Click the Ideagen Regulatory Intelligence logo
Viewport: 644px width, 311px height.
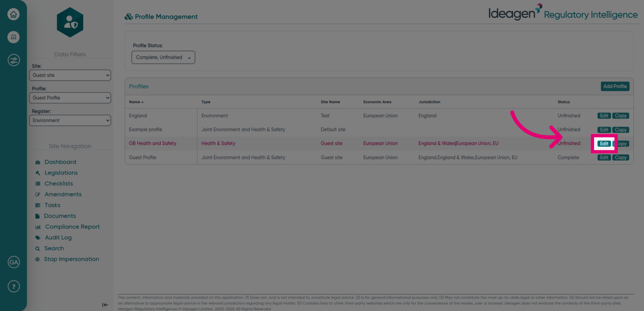coord(563,13)
